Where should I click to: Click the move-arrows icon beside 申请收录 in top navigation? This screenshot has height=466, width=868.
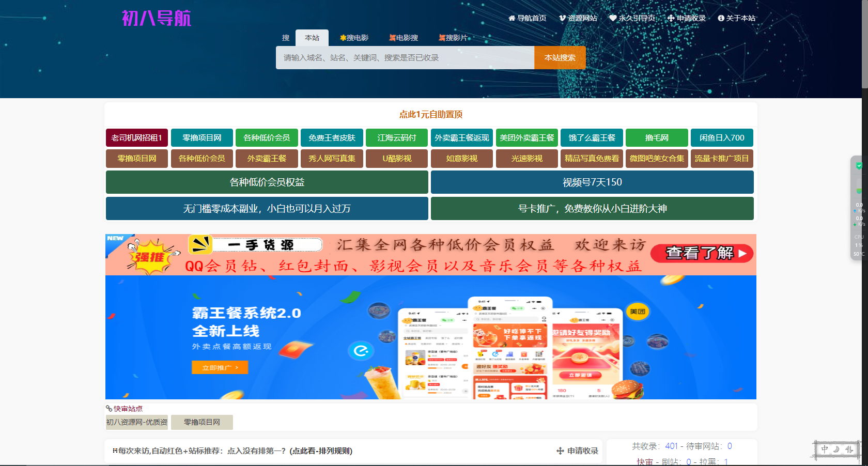671,18
